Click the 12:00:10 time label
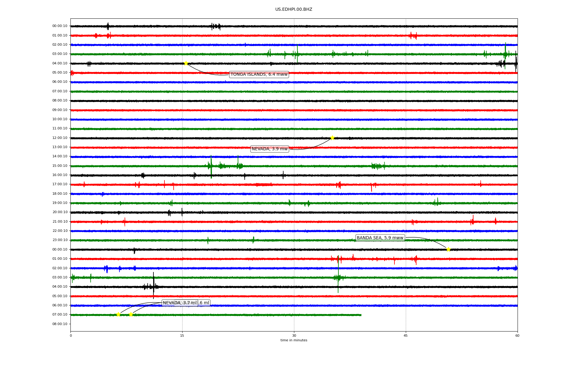Viewport: 588px width, 368px height. pyautogui.click(x=60, y=138)
